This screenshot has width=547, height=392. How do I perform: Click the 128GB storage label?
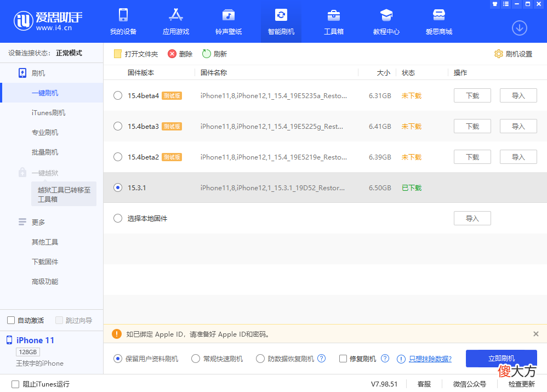pos(28,352)
